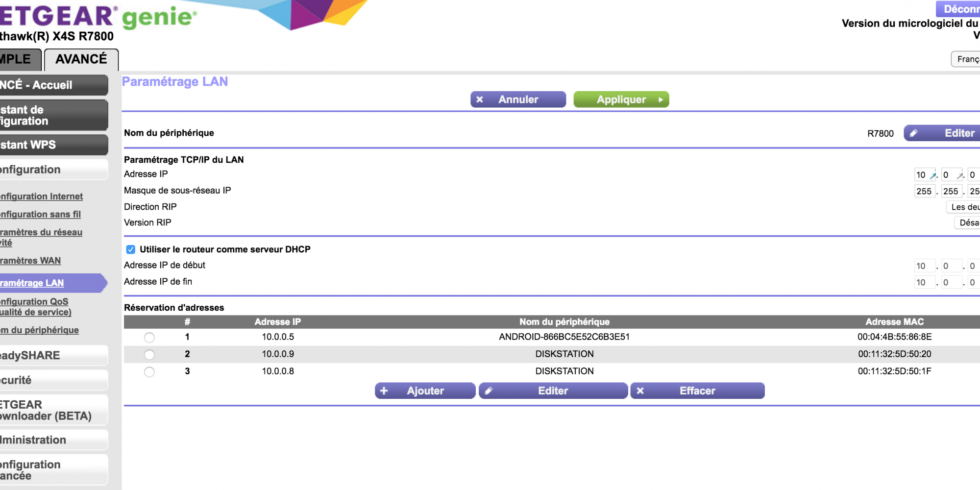The width and height of the screenshot is (980, 490).
Task: Open AVANCÉ - Accueil menu
Action: tap(53, 85)
